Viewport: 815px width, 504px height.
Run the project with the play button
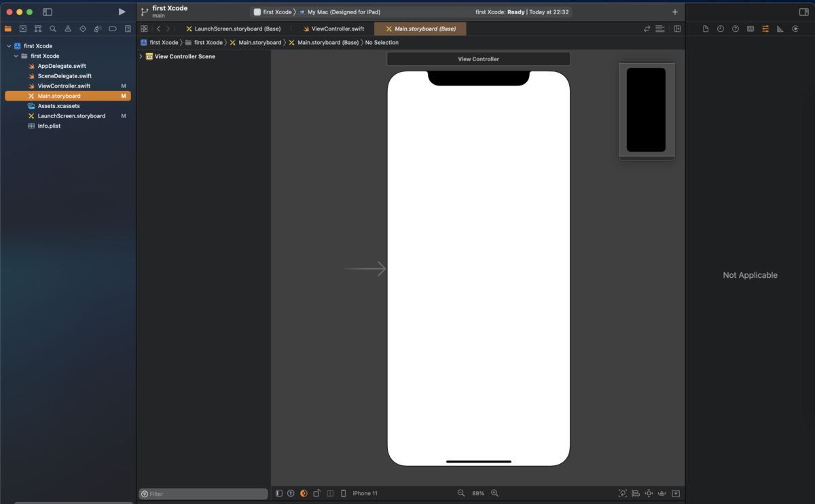point(122,12)
